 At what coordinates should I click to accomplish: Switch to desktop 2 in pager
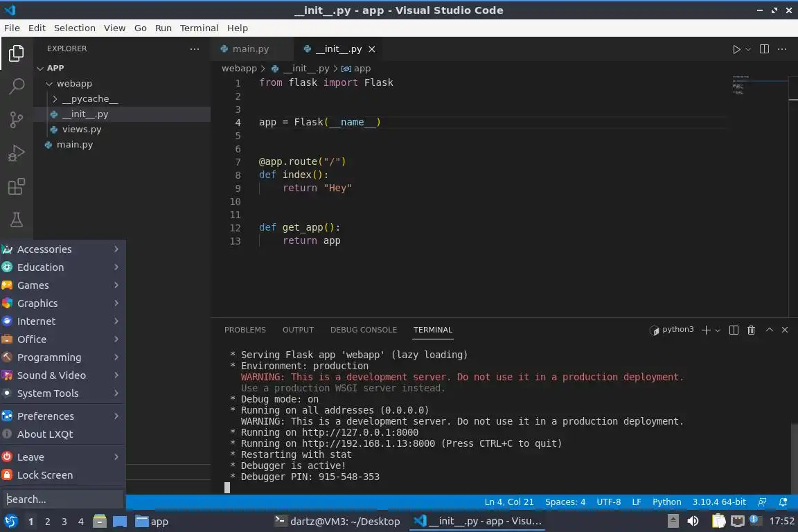(x=47, y=522)
